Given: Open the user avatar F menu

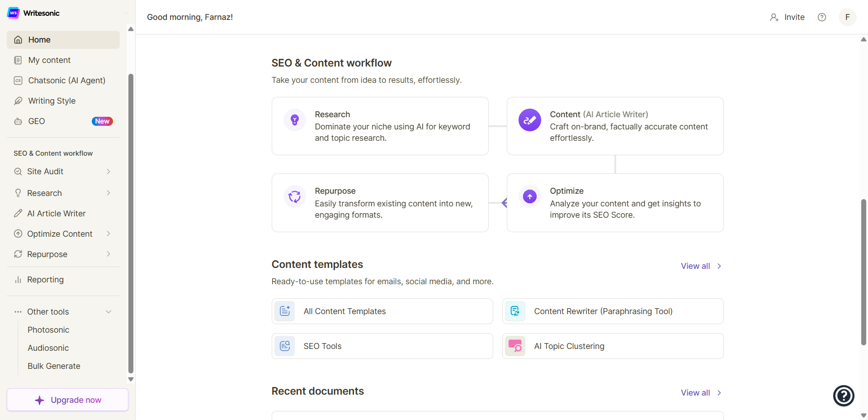Looking at the screenshot, I should [848, 17].
